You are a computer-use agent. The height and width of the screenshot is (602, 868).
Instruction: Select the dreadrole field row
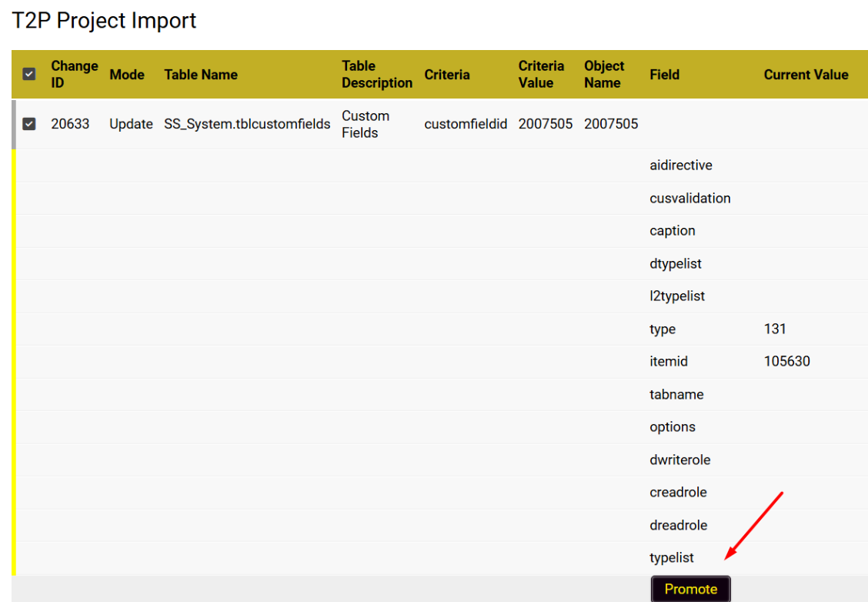point(442,524)
